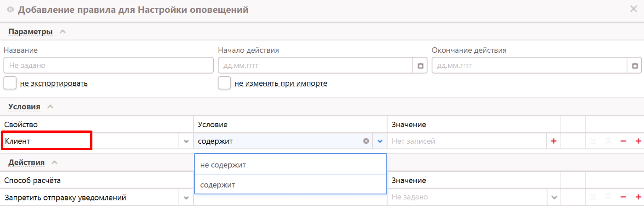Click the Название input field
The image size is (644, 210).
[x=108, y=66]
